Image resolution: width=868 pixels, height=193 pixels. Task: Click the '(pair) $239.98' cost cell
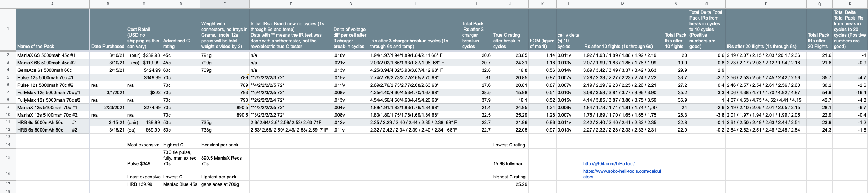[144, 55]
